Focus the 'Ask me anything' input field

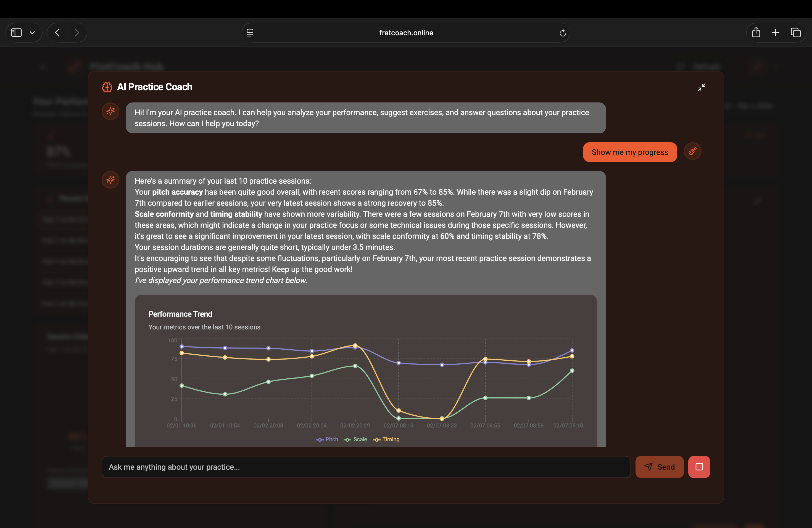pos(366,467)
